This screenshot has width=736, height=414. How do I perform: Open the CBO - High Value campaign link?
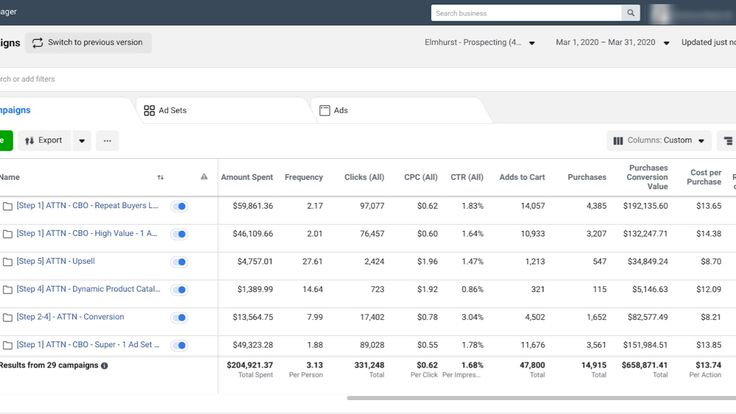87,233
